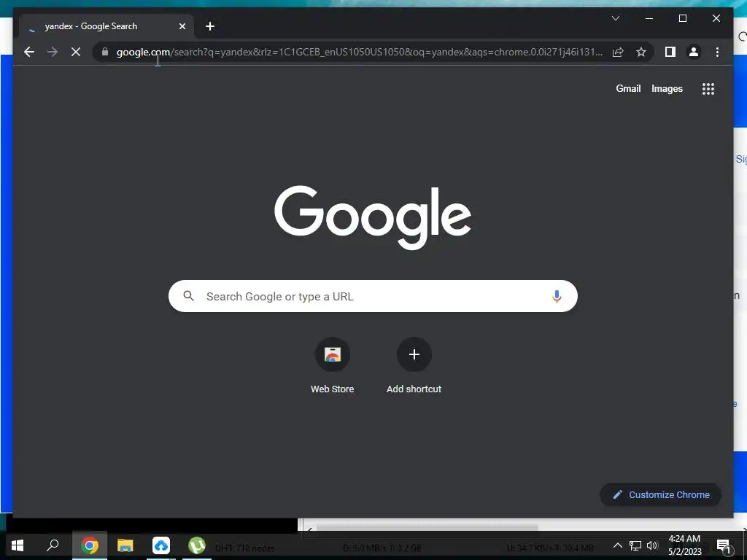Select the yandex - Google Search tab

coord(107,26)
